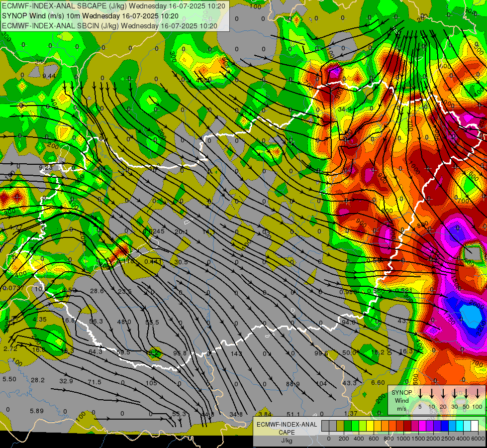
Task: Click the map value '5.50'
Action: (x=9, y=379)
